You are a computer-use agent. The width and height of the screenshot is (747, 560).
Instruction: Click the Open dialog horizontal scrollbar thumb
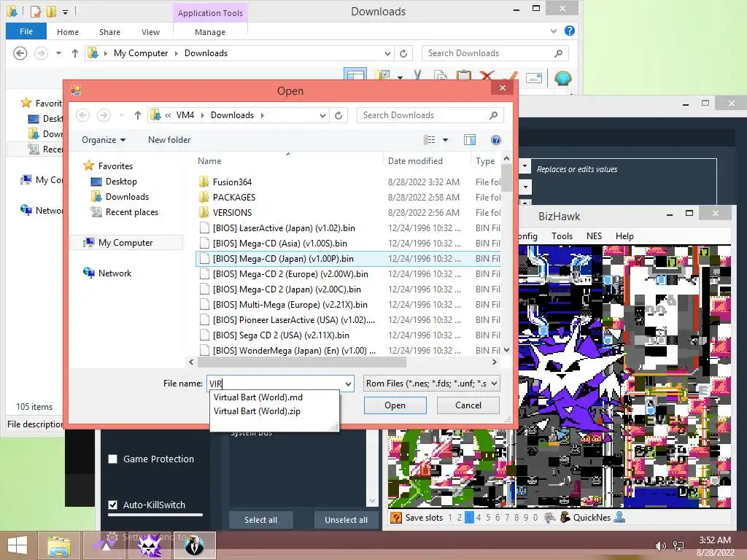301,362
